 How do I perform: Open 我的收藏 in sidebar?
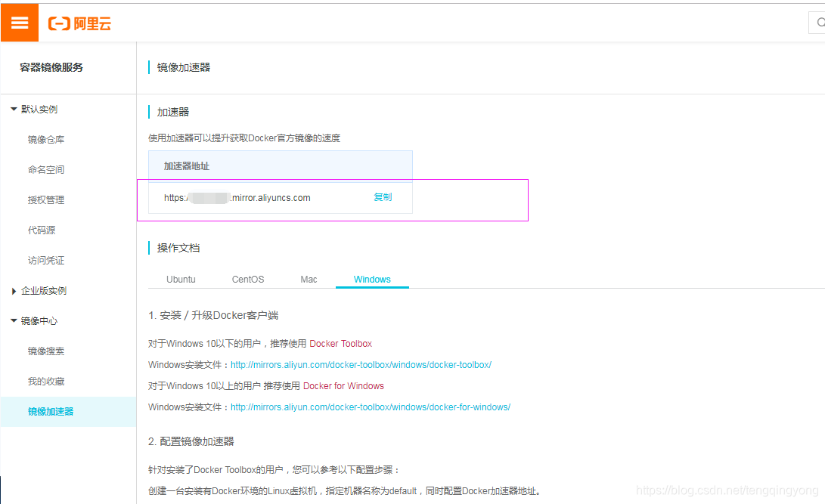(46, 381)
